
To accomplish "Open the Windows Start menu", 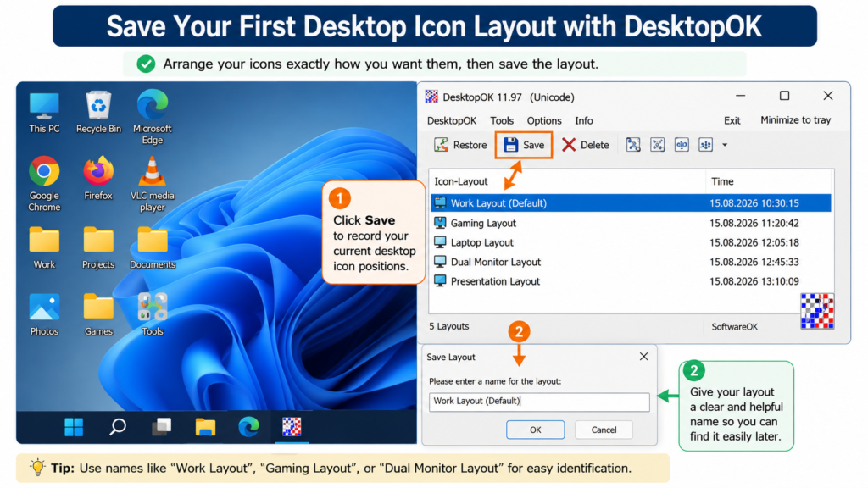I will (74, 427).
